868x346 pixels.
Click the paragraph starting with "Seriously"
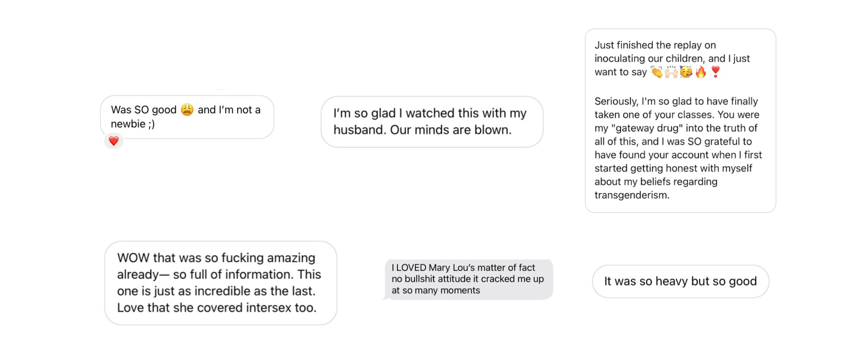coord(677,148)
